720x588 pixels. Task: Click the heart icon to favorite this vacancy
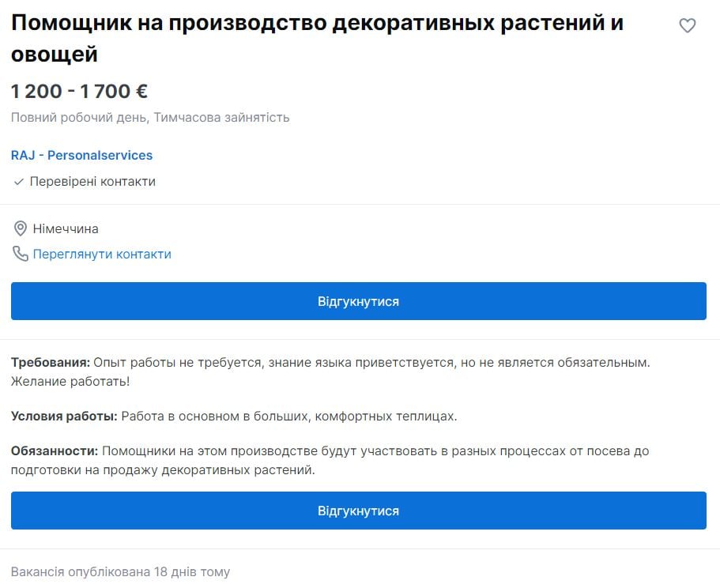pos(687,26)
